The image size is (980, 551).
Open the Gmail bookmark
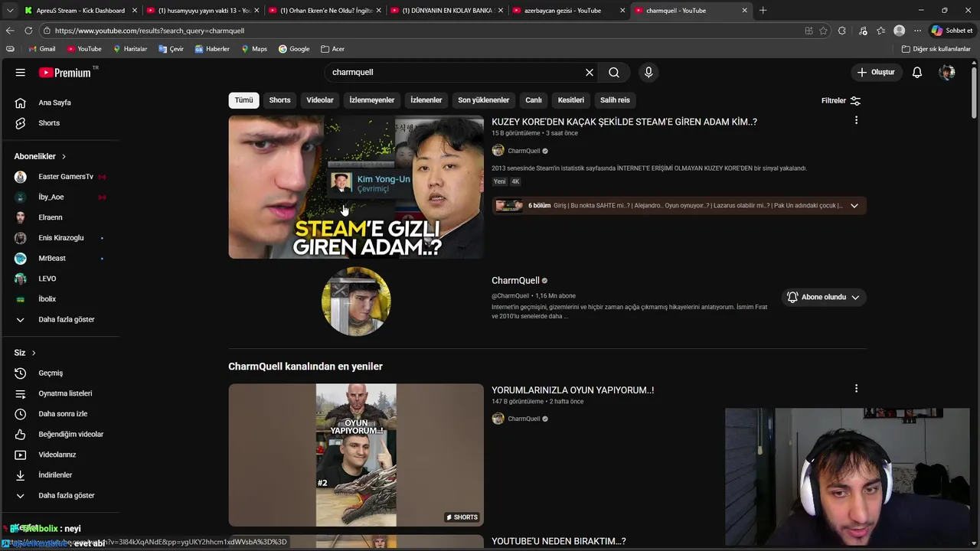(x=41, y=49)
